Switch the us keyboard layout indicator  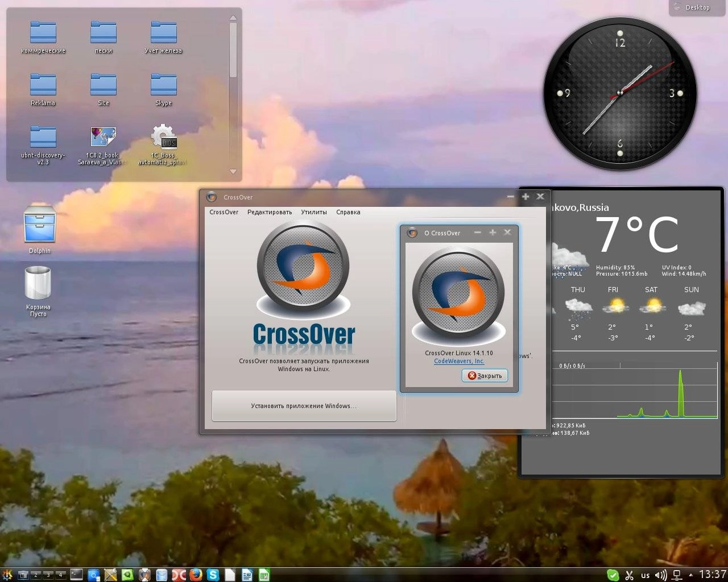[x=646, y=575]
